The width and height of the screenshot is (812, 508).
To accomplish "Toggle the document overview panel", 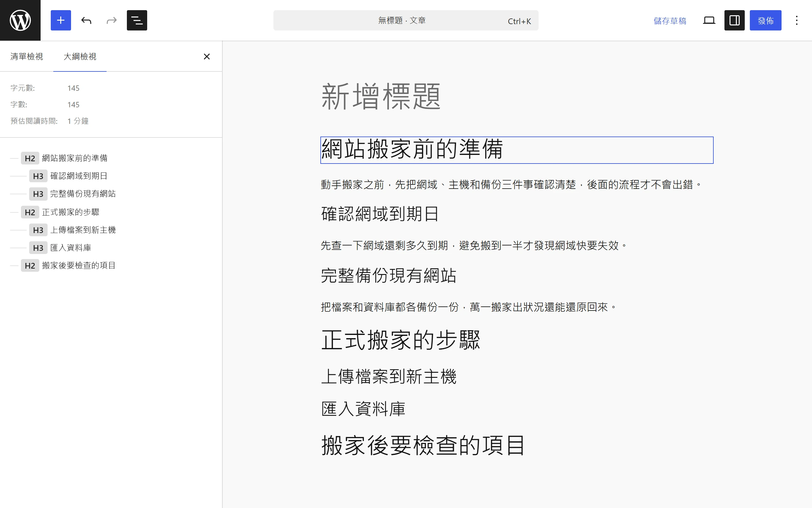I will (x=137, y=20).
